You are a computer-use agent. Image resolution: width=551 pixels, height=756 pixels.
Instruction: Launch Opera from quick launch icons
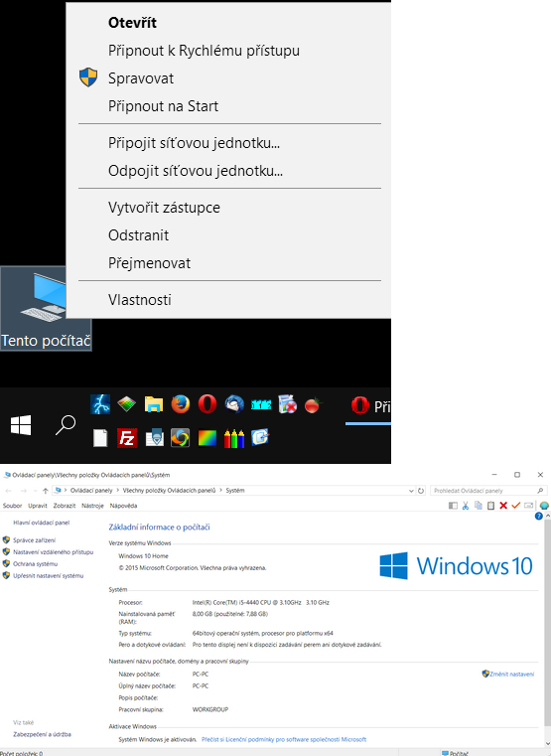[207, 404]
